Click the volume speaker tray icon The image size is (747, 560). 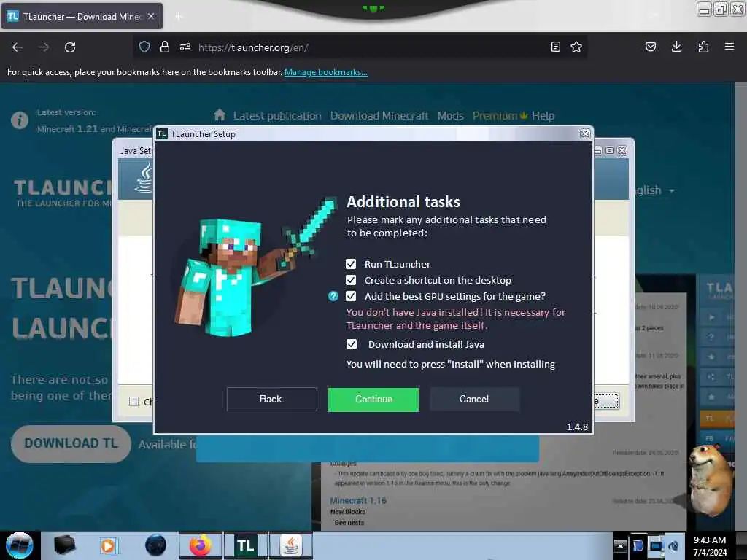[x=673, y=545]
